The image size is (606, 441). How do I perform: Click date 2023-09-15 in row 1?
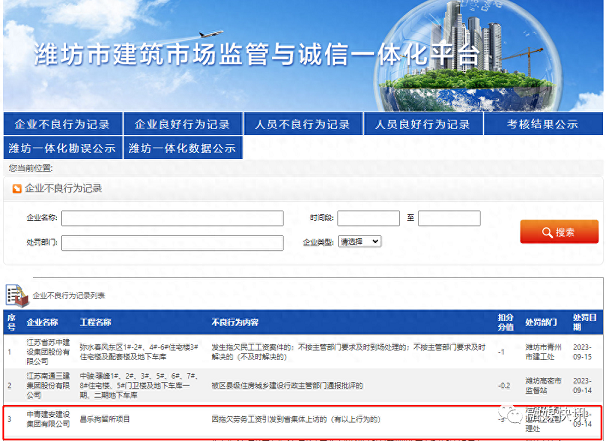click(x=582, y=352)
